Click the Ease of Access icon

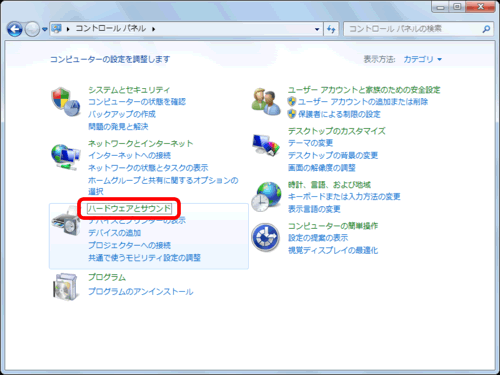click(266, 237)
